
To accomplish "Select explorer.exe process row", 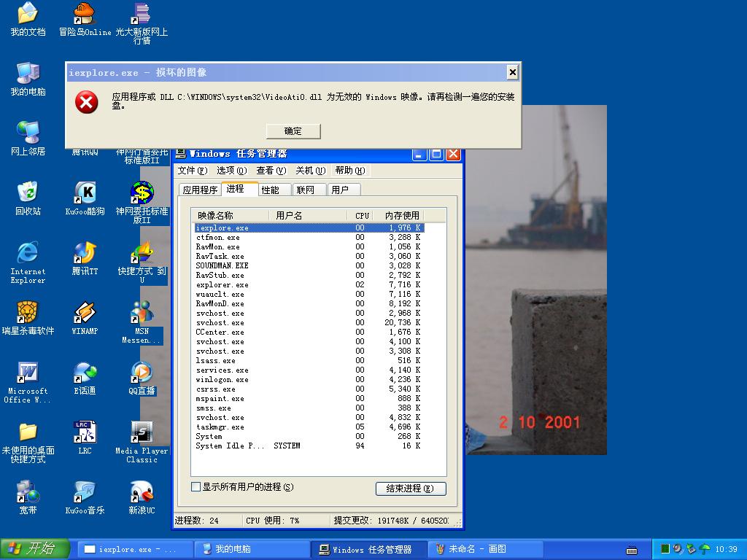I will coord(309,285).
